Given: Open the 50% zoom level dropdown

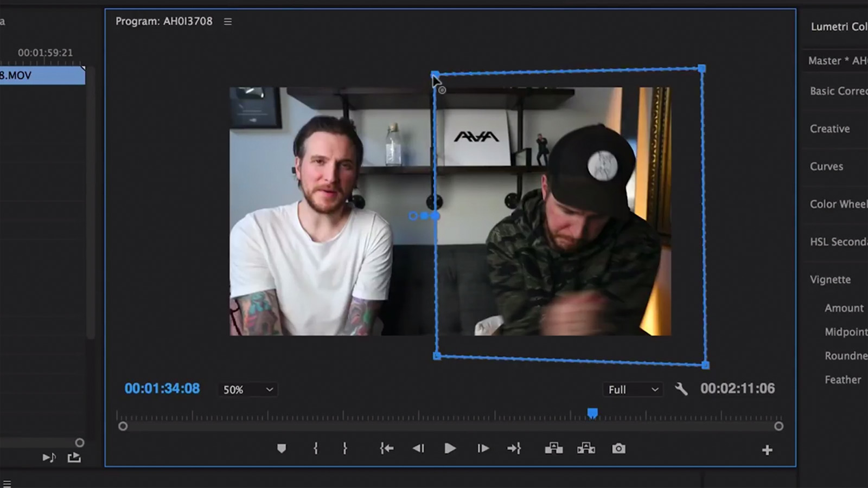Looking at the screenshot, I should coord(247,389).
